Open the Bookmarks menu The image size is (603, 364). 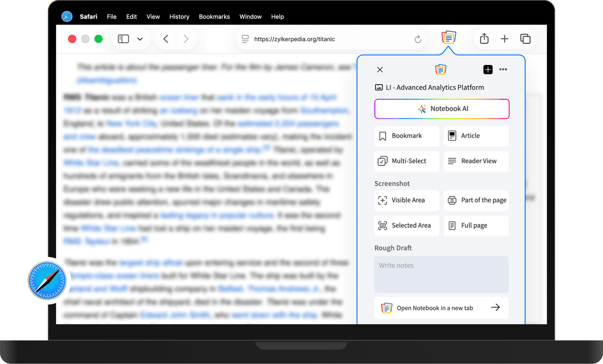214,17
